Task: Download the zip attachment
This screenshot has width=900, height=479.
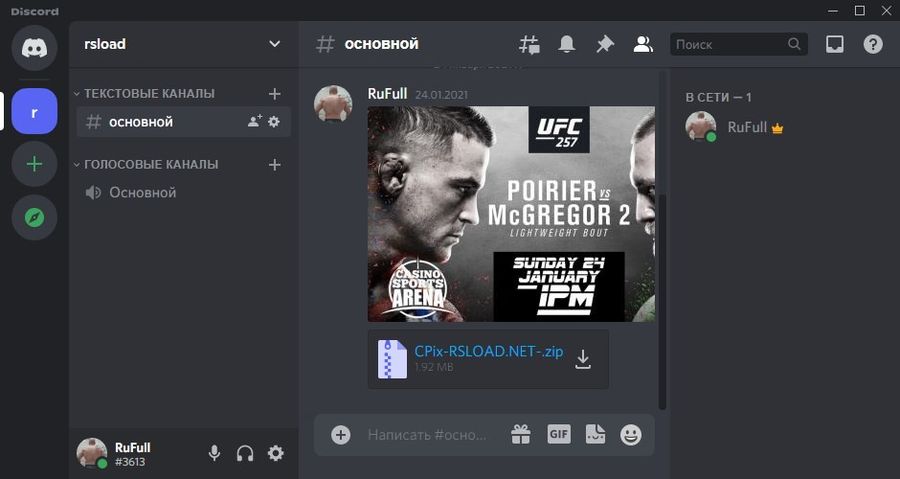Action: (583, 359)
